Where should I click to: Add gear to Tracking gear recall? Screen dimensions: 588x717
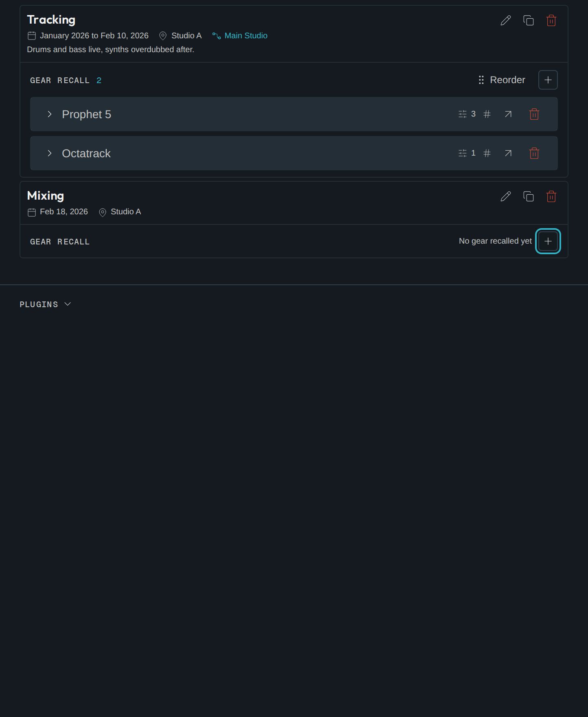click(548, 80)
